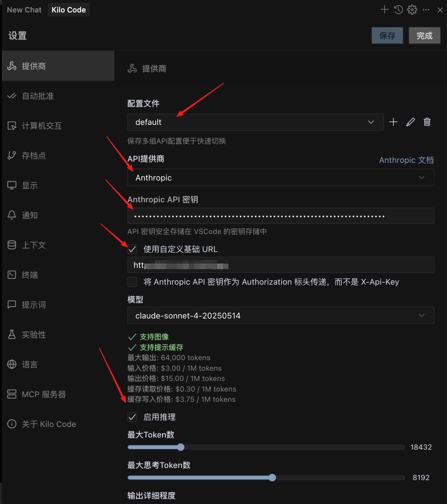Click the 缓存读取价格: $0.30 text

click(x=182, y=389)
